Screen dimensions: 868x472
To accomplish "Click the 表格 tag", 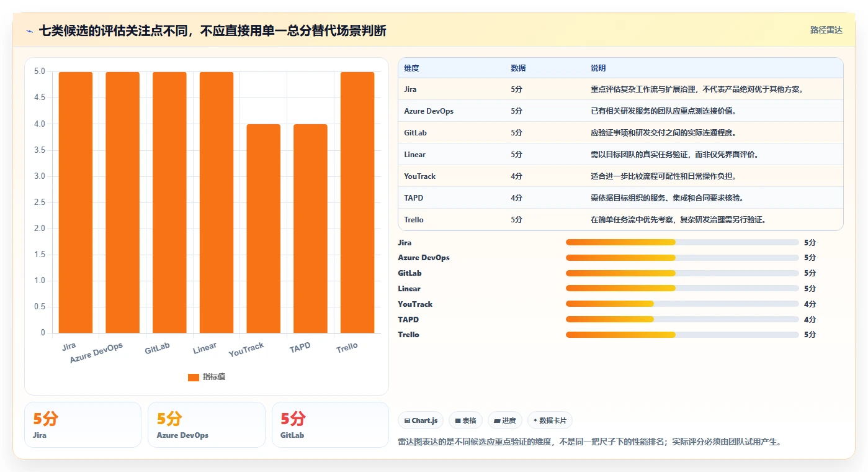I will coord(466,420).
